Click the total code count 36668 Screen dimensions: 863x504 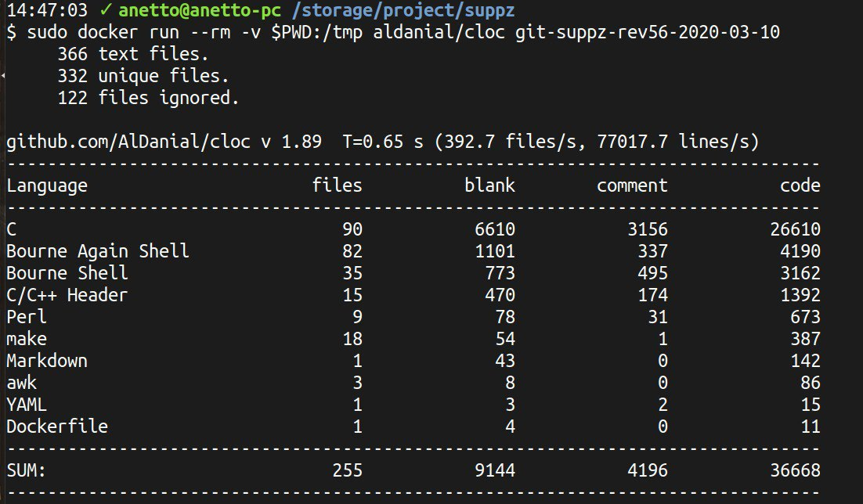point(794,470)
